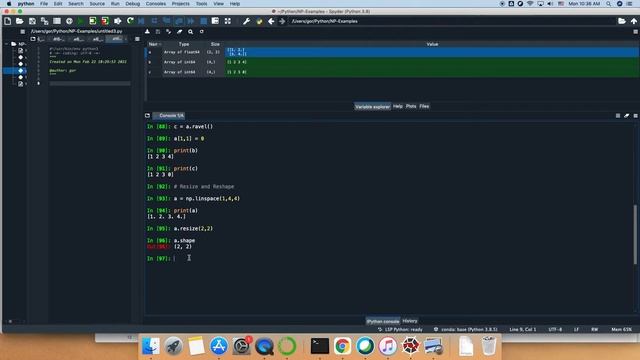The height and width of the screenshot is (360, 640).
Task: Open the Projects menu
Action: tap(180, 4)
